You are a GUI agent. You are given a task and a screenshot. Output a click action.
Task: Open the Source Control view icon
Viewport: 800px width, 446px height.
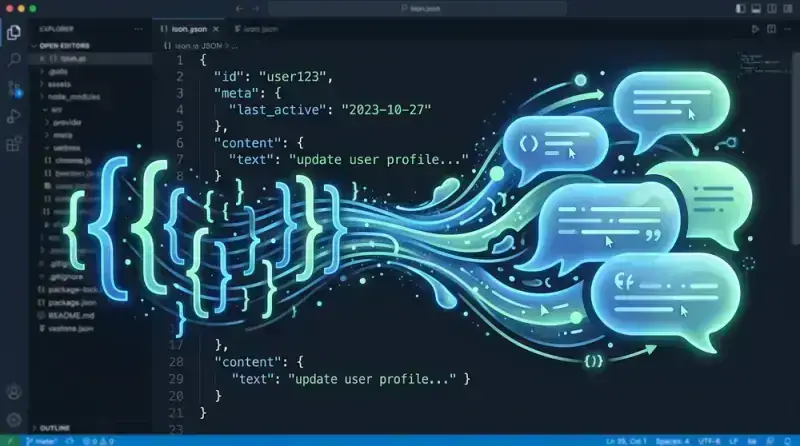[x=14, y=89]
